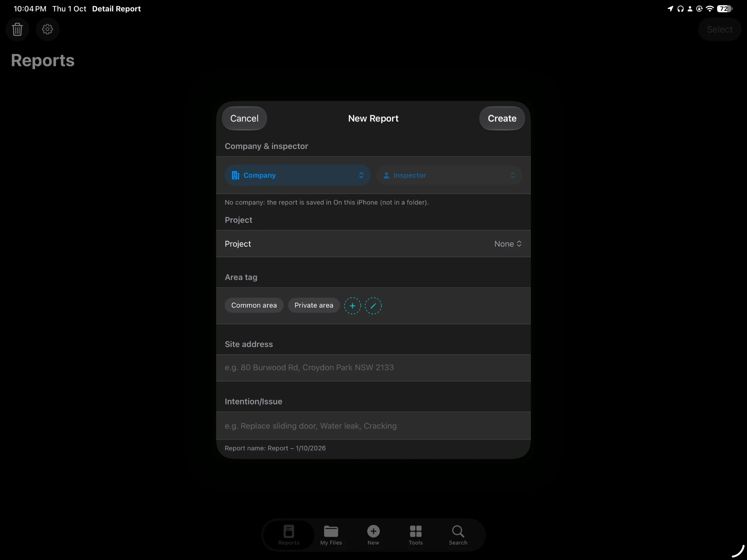Open Inspector dropdown
This screenshot has height=560, width=747.
point(449,175)
